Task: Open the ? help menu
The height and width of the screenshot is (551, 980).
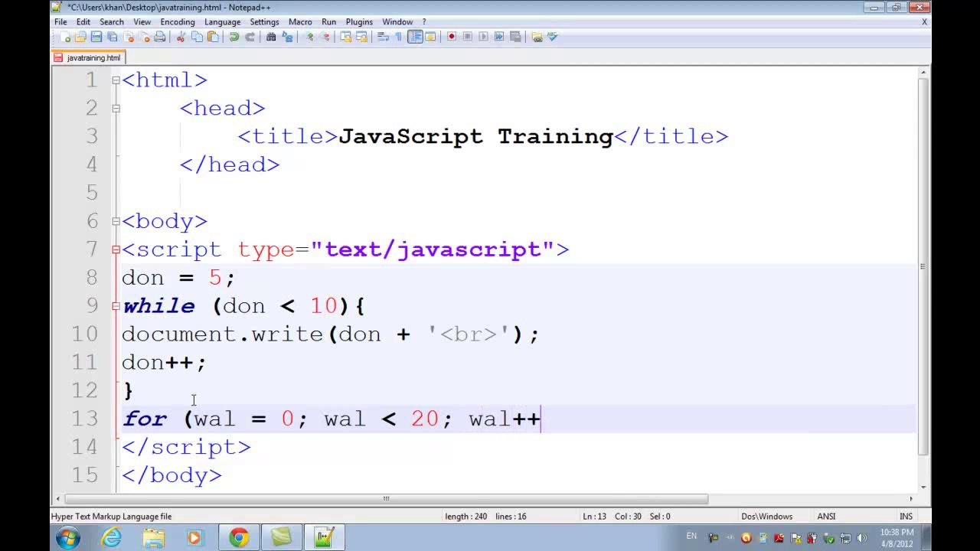Action: point(424,22)
